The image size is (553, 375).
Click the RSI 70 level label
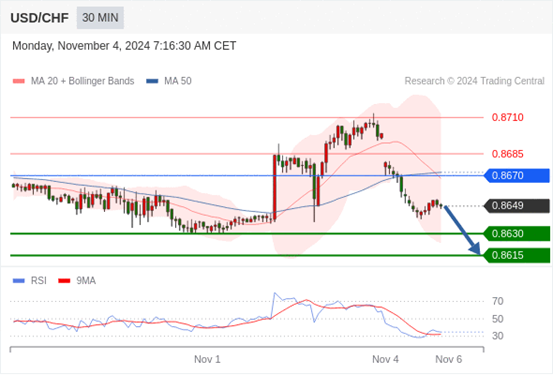pyautogui.click(x=498, y=301)
